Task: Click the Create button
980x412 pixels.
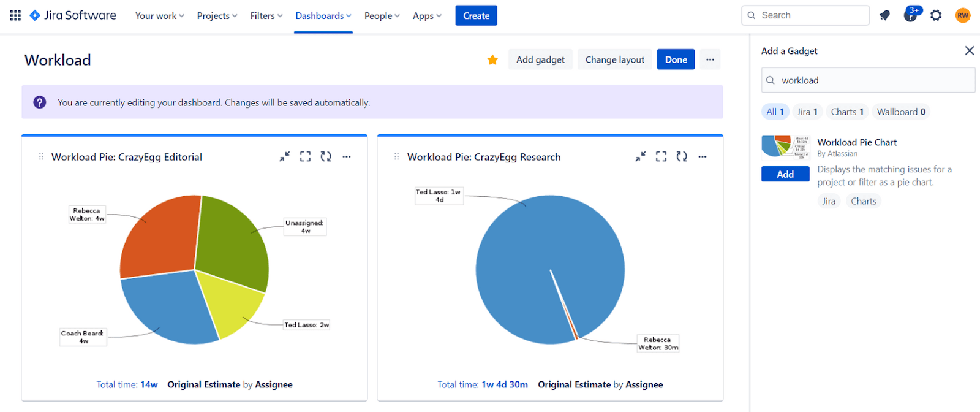Action: (476, 16)
